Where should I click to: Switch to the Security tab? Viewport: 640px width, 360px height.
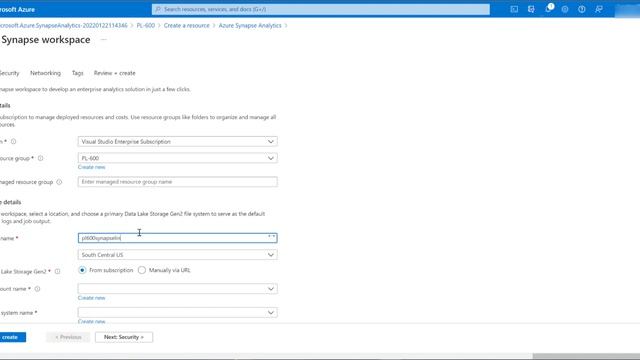click(x=9, y=73)
